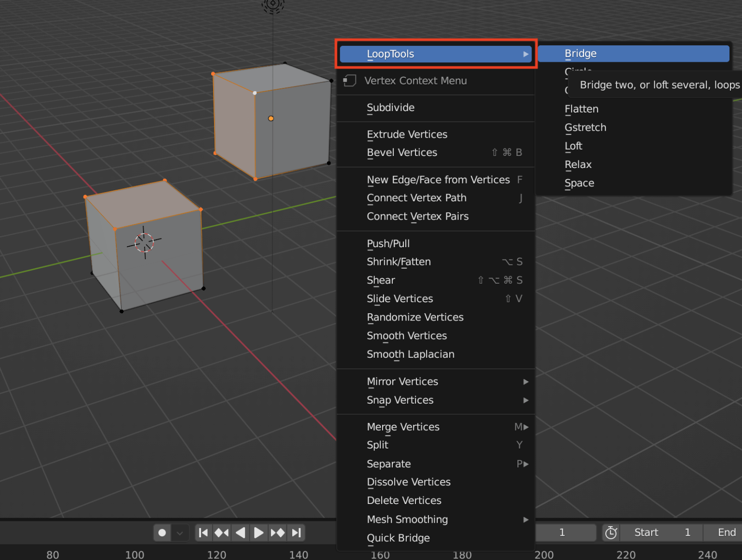The image size is (742, 560).
Task: Open the dropdown beside the record button
Action: click(180, 532)
